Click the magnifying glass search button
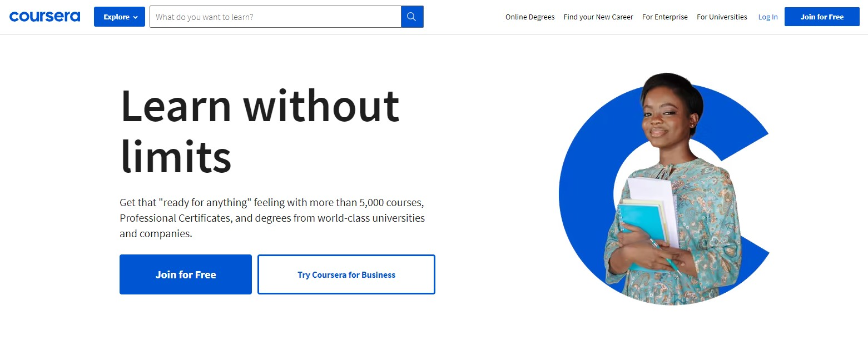 (x=412, y=17)
